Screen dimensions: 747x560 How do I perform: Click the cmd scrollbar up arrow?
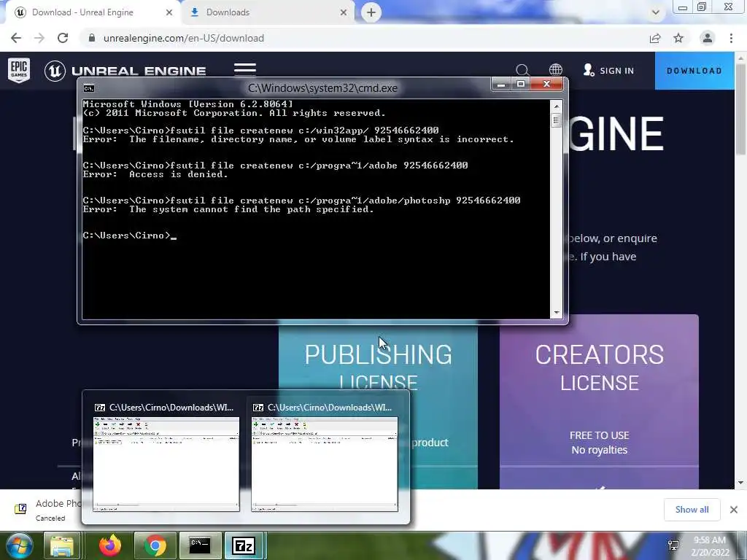(556, 106)
